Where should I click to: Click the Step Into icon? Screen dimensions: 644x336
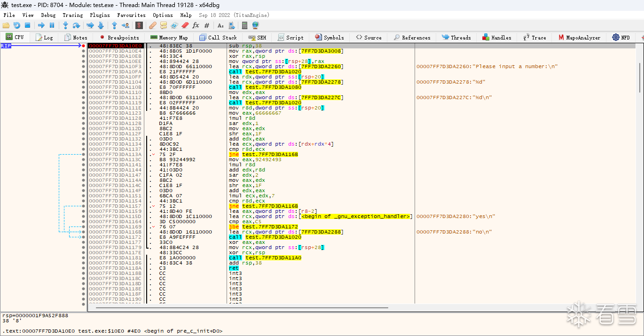pos(65,25)
